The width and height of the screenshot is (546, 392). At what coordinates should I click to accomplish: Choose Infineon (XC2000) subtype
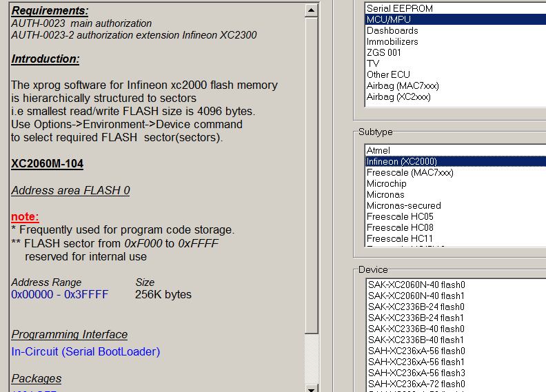(x=456, y=161)
